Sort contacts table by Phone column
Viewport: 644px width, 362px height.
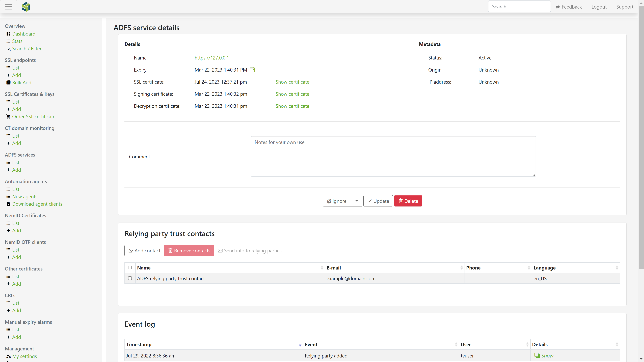click(x=498, y=268)
